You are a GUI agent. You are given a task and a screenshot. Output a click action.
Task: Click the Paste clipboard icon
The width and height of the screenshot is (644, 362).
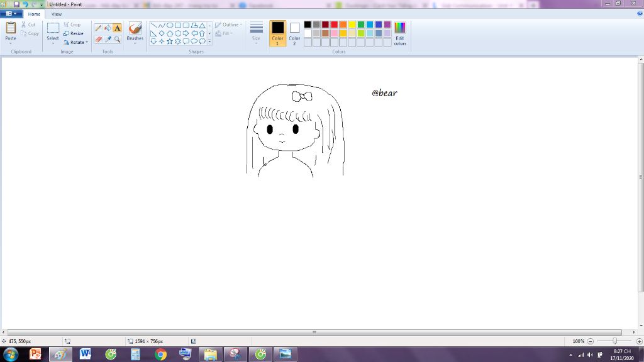pos(11,28)
